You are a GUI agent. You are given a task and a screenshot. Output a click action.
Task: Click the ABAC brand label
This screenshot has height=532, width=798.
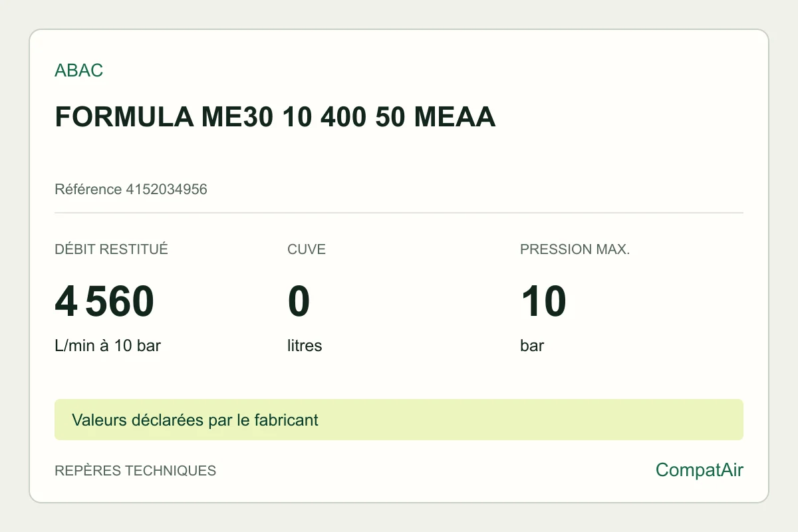78,70
